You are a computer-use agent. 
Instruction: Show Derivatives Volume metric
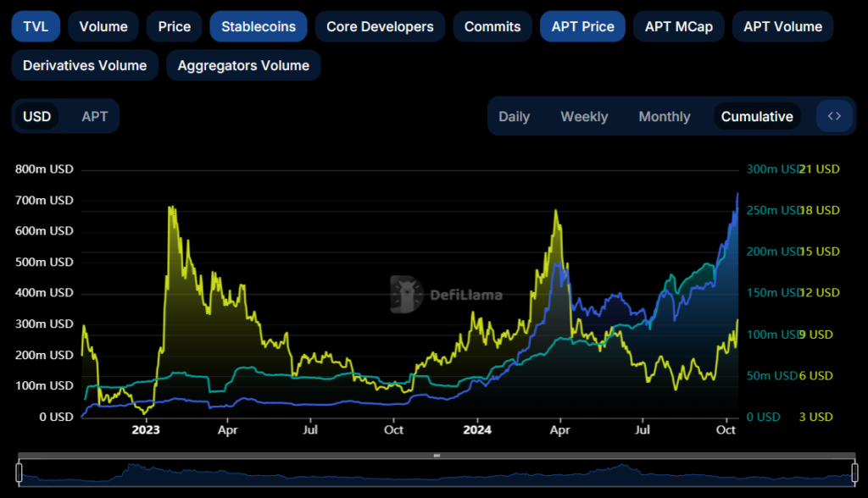point(85,65)
